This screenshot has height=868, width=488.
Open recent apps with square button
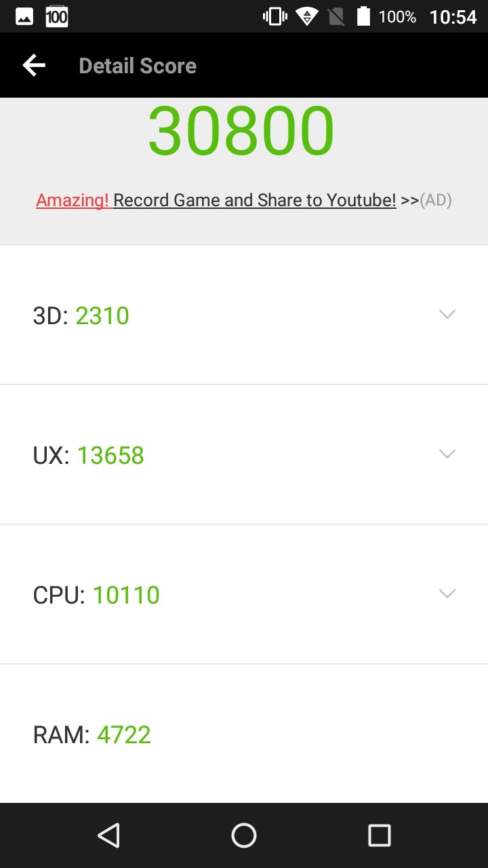(379, 835)
